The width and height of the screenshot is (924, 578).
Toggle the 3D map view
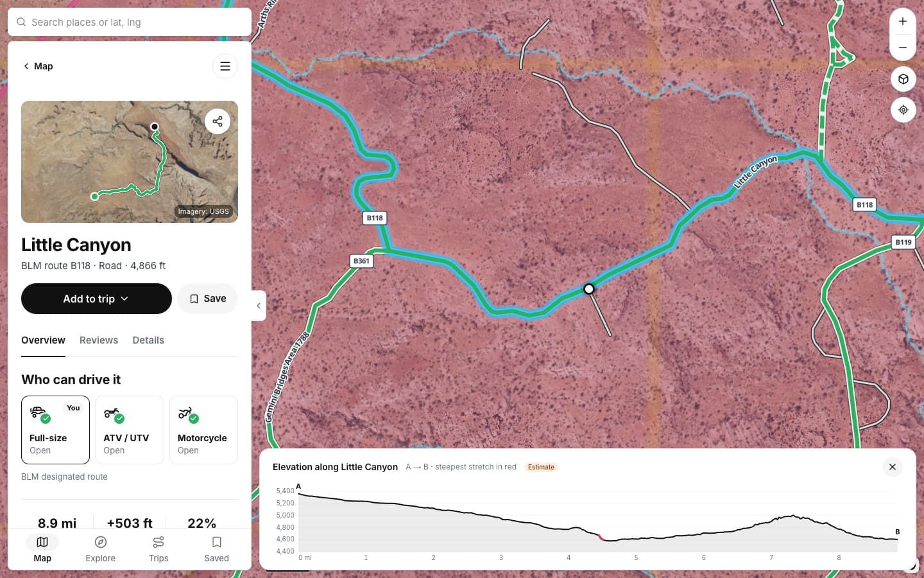(x=903, y=79)
